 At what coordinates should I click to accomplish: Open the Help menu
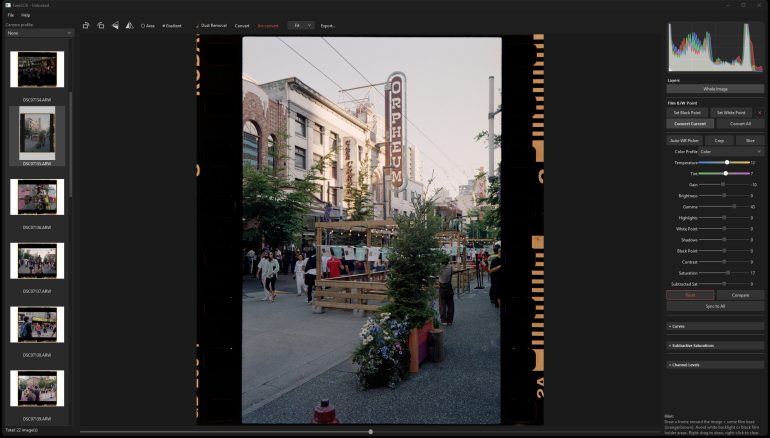click(x=26, y=15)
